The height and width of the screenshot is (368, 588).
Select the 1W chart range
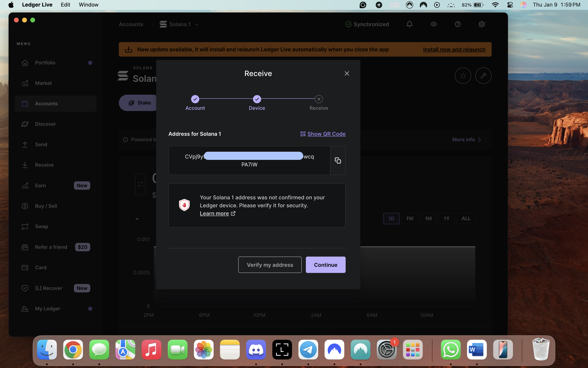coord(410,218)
